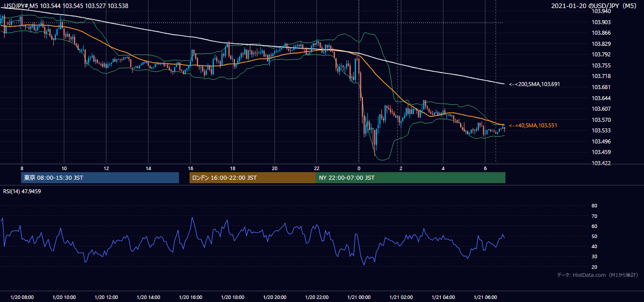Click price axis level 103.829

(601, 44)
